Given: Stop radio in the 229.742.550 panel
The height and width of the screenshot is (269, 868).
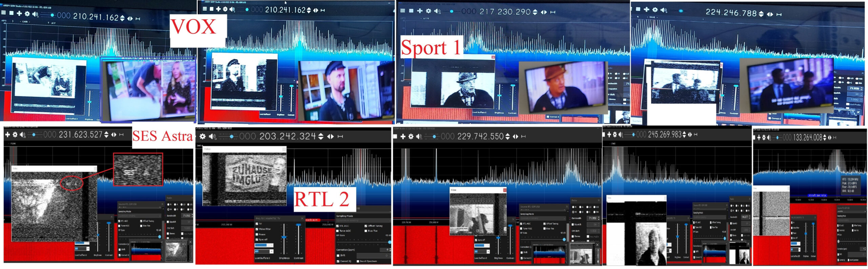Looking at the screenshot, I should pos(395,137).
